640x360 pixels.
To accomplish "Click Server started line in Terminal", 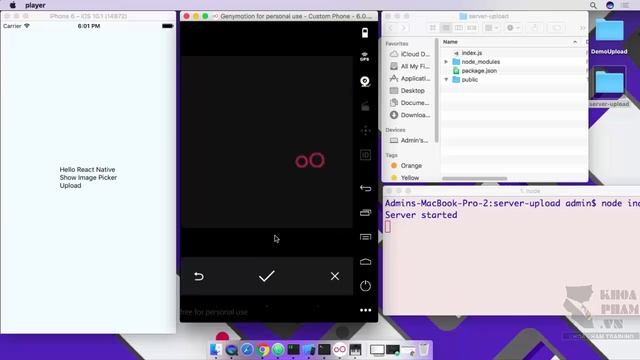I will point(421,215).
